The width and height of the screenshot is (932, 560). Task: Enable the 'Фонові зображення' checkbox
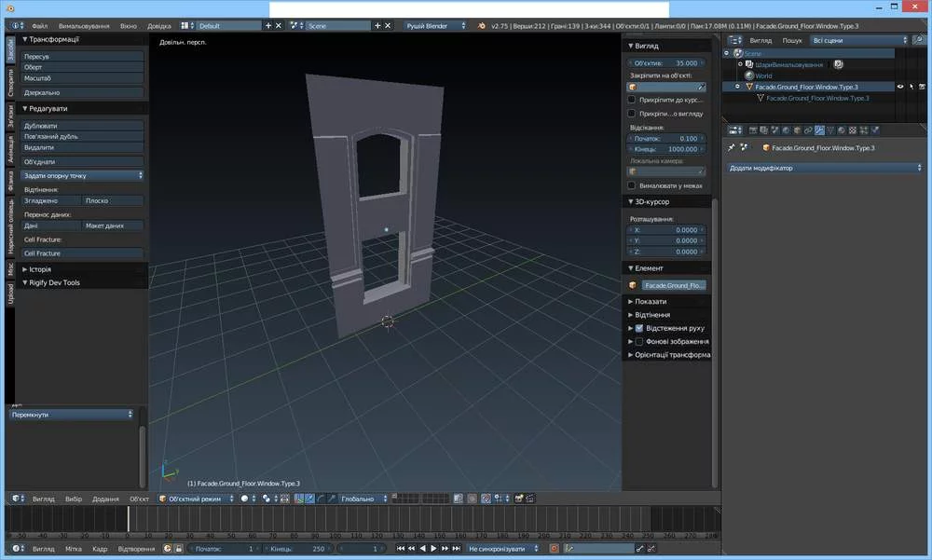pos(639,341)
